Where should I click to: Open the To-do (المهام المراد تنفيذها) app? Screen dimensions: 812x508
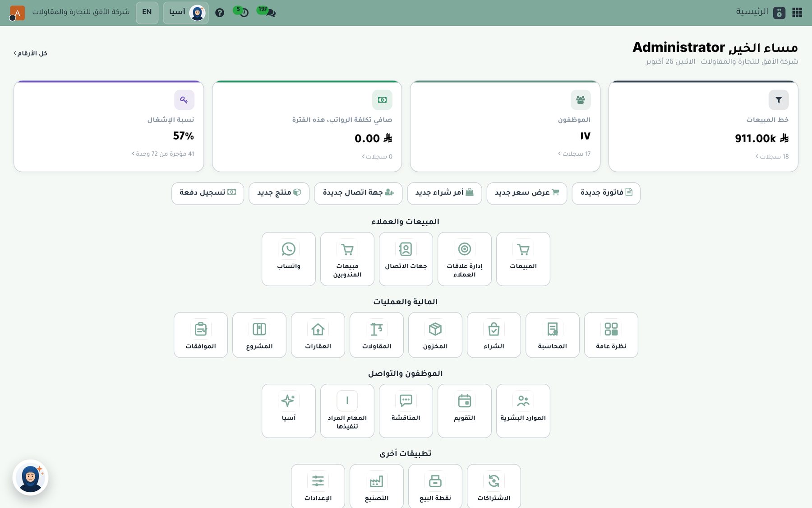[x=347, y=411]
